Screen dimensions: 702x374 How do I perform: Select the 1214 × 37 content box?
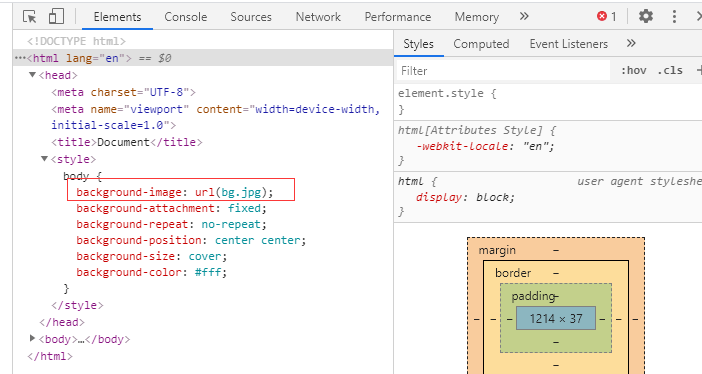pos(556,318)
